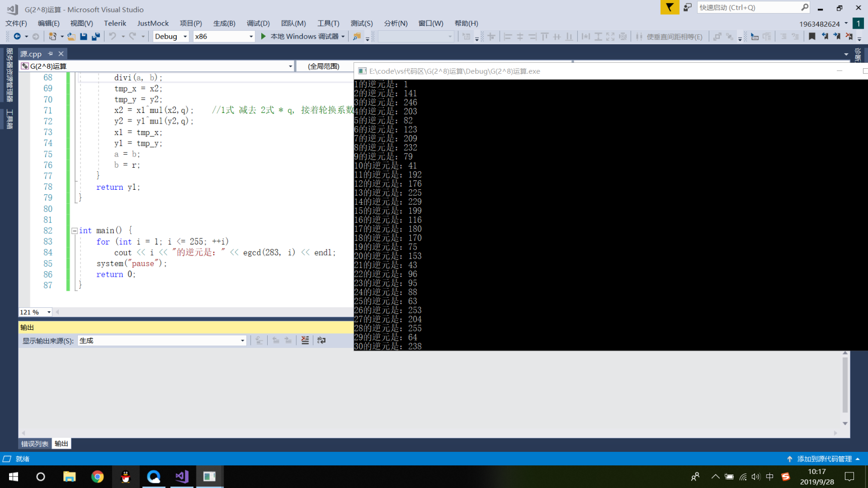Open the 工具箱 side tab
The height and width of the screenshot is (488, 868).
9,119
